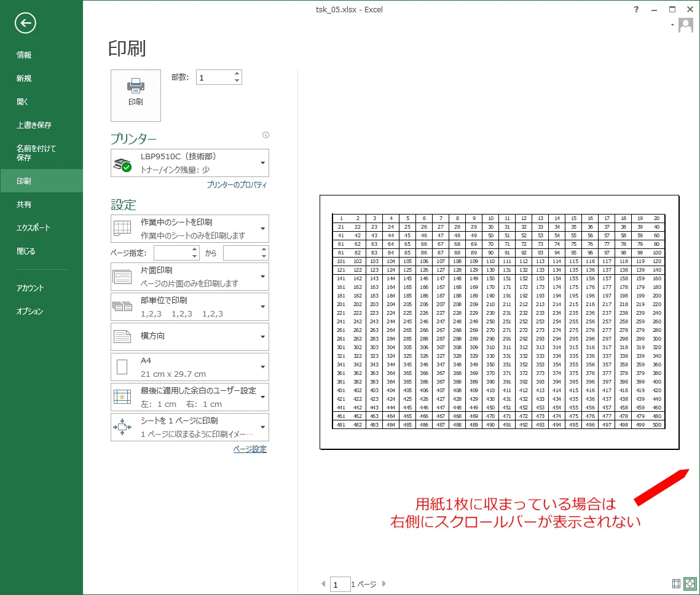Click the ページ指定 start page field
This screenshot has height=595, width=700.
[172, 253]
